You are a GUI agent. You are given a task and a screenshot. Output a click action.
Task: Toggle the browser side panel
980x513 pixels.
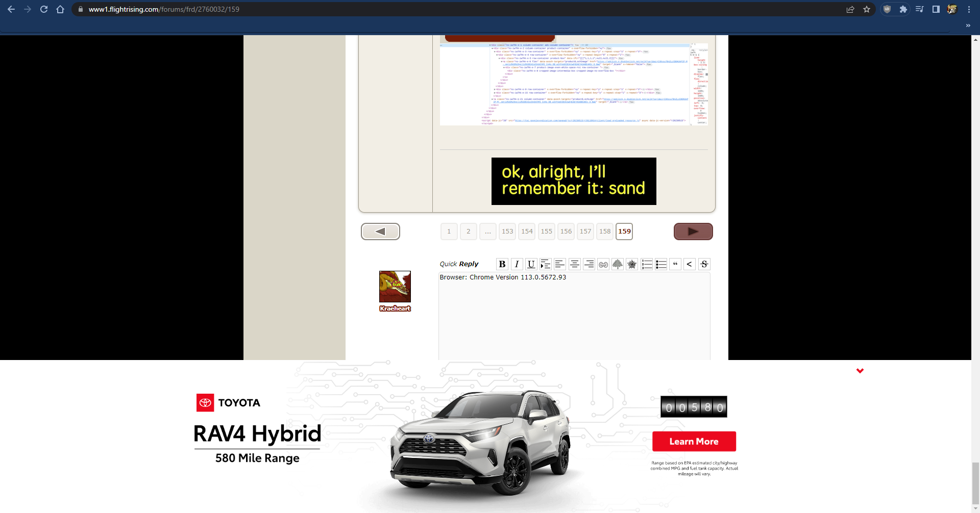[936, 9]
